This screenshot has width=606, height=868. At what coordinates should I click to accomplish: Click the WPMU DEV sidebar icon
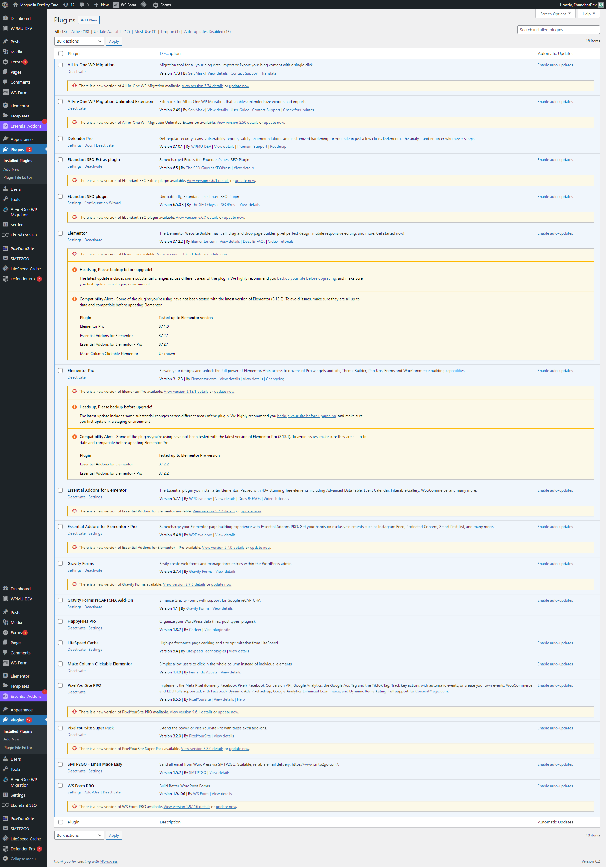(x=5, y=28)
